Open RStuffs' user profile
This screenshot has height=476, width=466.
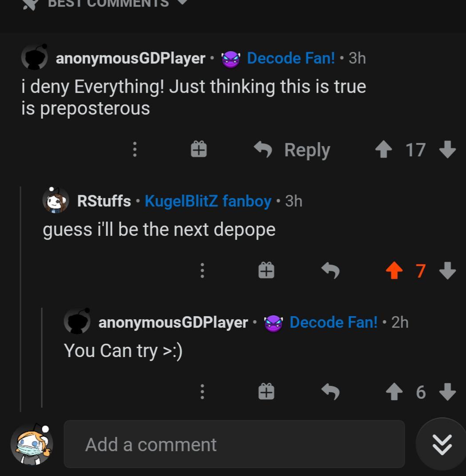104,201
